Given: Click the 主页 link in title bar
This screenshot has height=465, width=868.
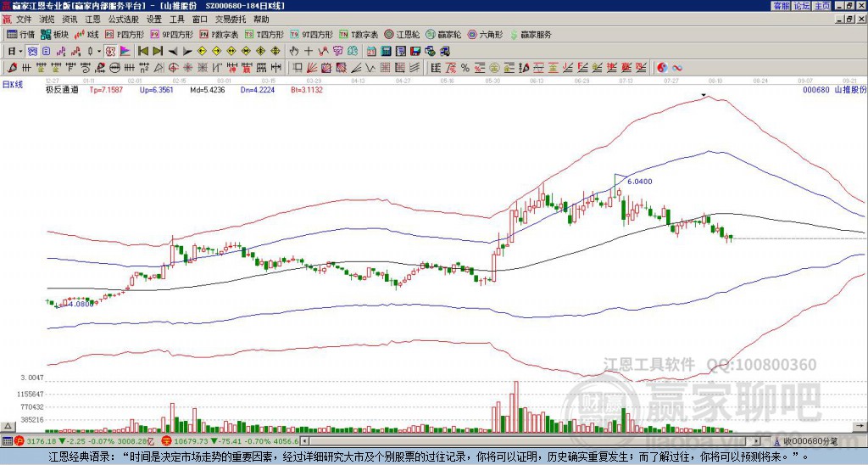Looking at the screenshot, I should coord(821,6).
